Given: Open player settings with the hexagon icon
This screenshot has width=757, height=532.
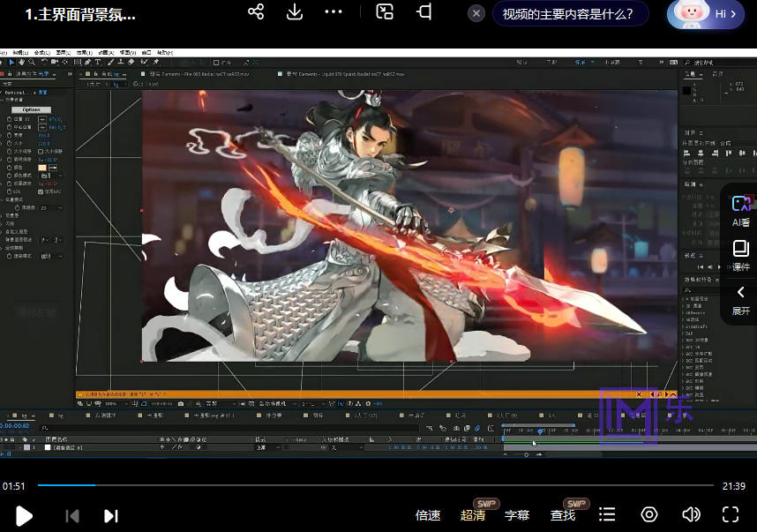Looking at the screenshot, I should (649, 514).
